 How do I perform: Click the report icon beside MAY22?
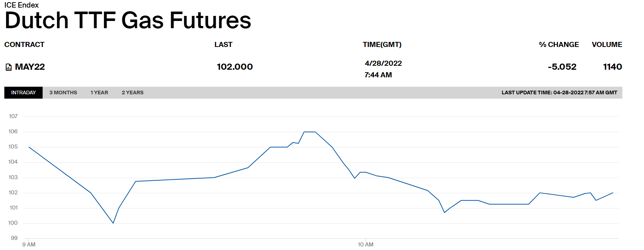coord(9,67)
